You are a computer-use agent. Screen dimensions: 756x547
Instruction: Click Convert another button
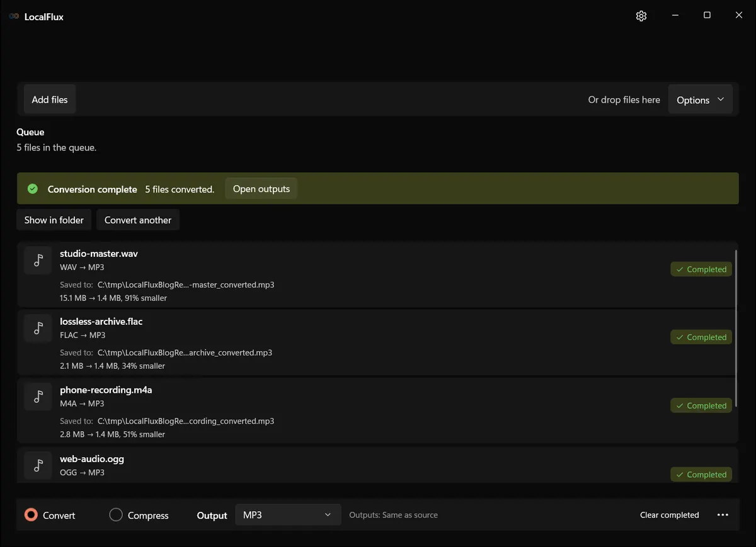(138, 220)
